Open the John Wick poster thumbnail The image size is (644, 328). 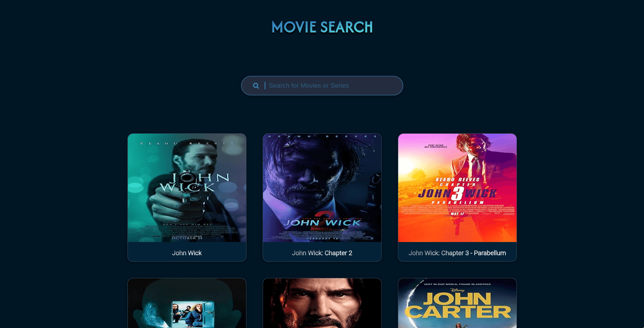coord(187,188)
